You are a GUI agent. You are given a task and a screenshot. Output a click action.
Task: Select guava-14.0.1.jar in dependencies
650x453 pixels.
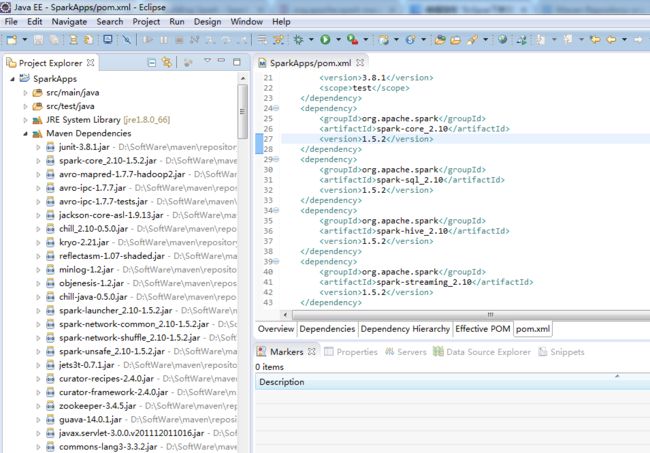point(90,419)
